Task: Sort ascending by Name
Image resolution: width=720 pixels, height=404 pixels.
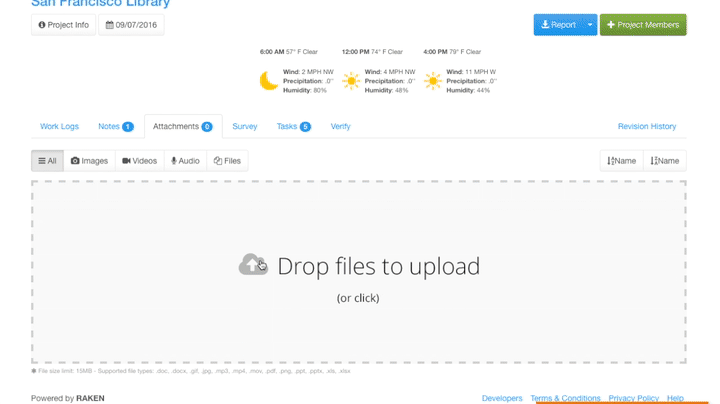Action: [621, 161]
